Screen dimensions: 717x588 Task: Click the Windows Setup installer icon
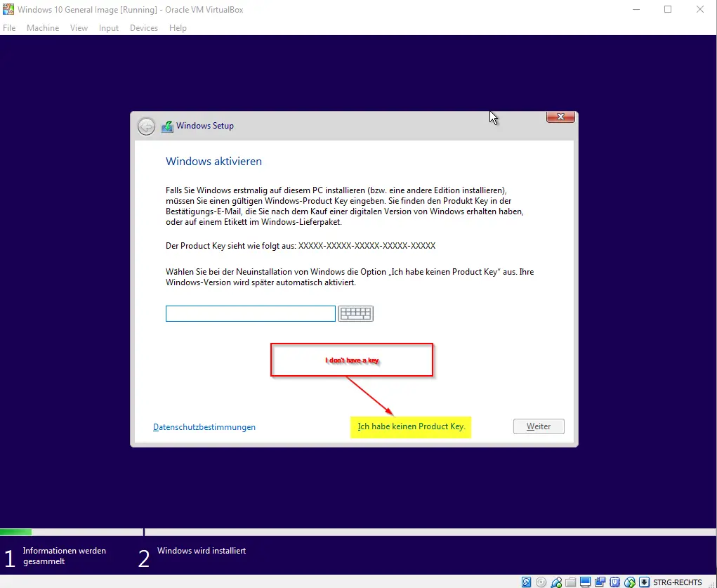[x=167, y=126]
